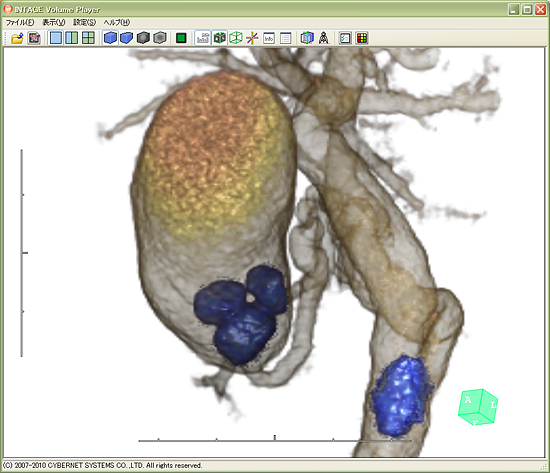Click the colored grid palette icon

pos(362,38)
